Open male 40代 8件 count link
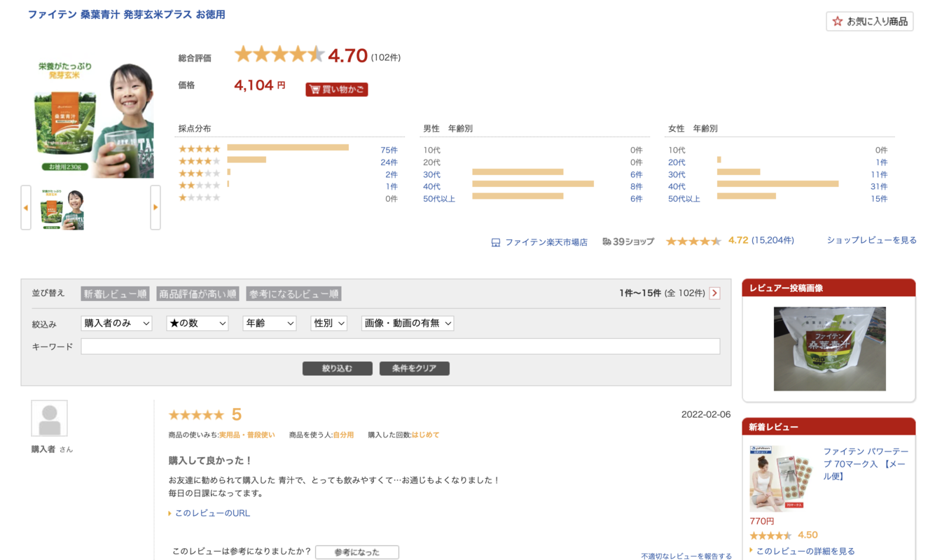Viewport: 942px width, 560px height. (x=636, y=186)
